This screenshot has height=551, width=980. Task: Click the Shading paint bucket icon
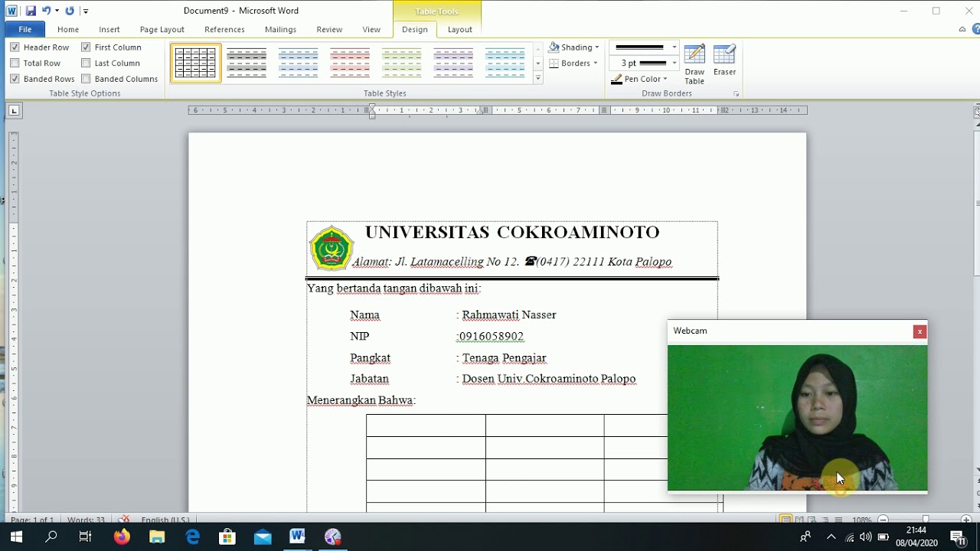pos(554,47)
